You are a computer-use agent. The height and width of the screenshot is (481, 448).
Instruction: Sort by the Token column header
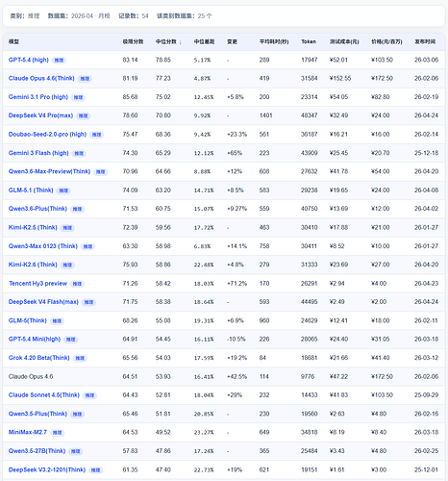[309, 42]
